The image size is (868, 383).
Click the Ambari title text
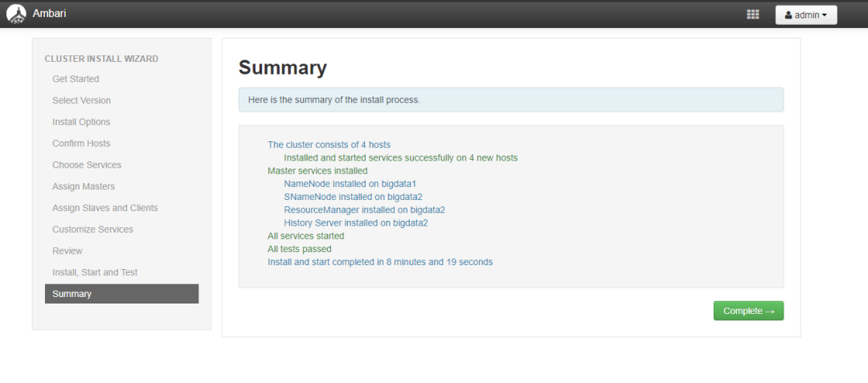(x=50, y=14)
